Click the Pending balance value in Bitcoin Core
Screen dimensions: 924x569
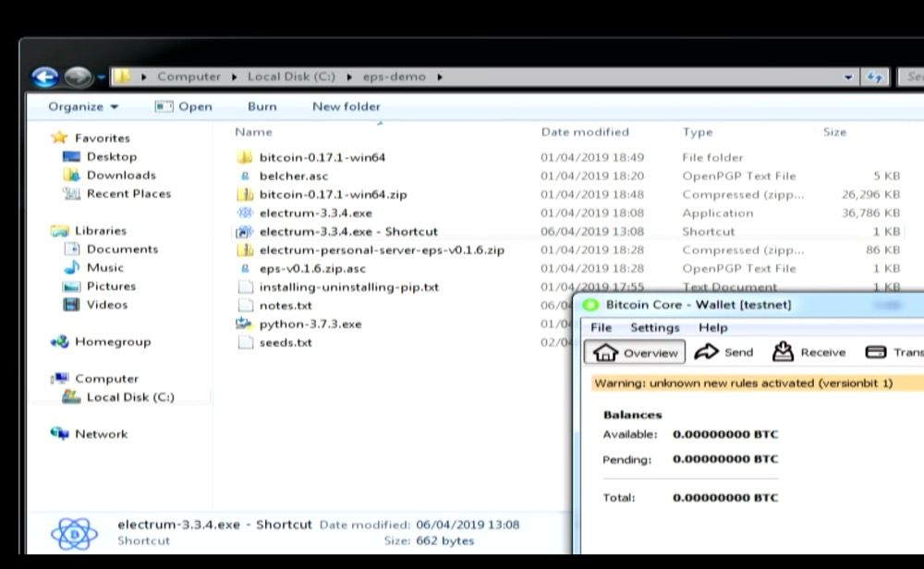[x=725, y=459]
